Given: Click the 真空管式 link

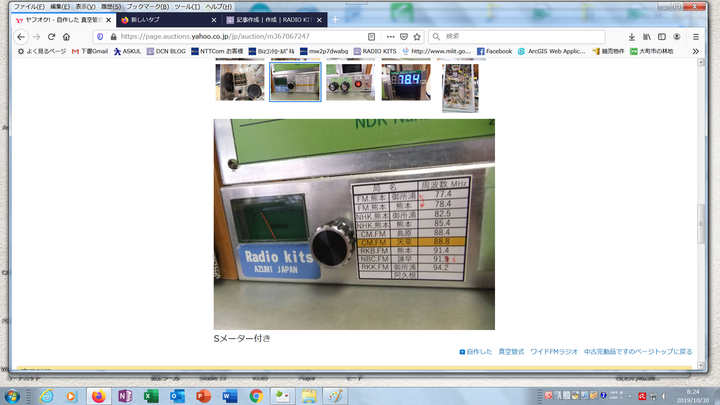Looking at the screenshot, I should [x=510, y=352].
